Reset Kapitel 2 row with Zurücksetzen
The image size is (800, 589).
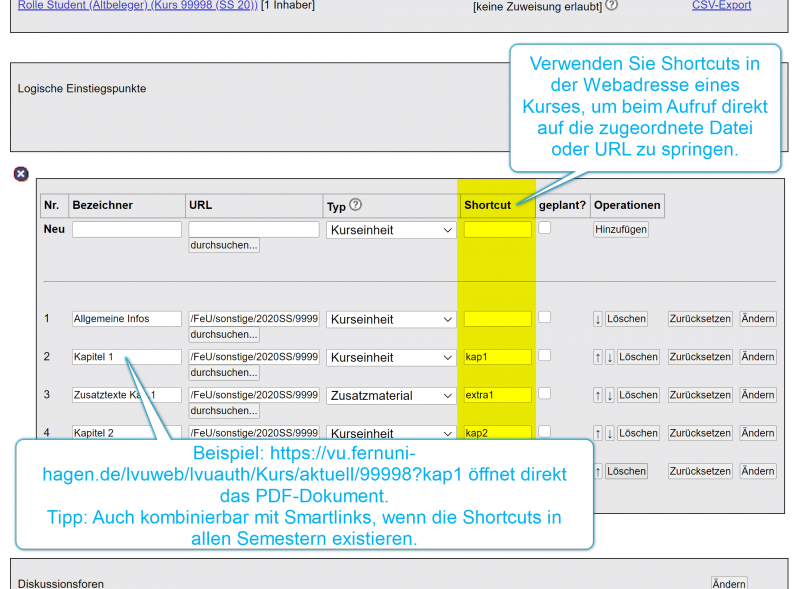coord(700,433)
